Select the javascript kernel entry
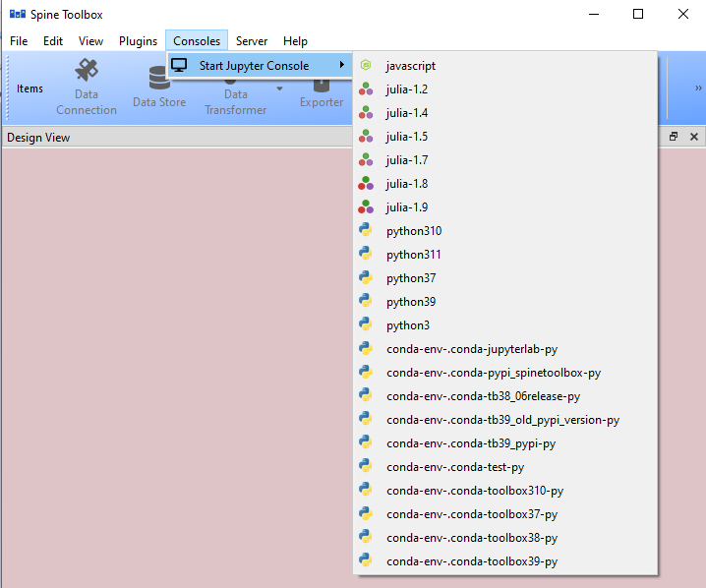Viewport: 706px width, 588px height. 504,66
